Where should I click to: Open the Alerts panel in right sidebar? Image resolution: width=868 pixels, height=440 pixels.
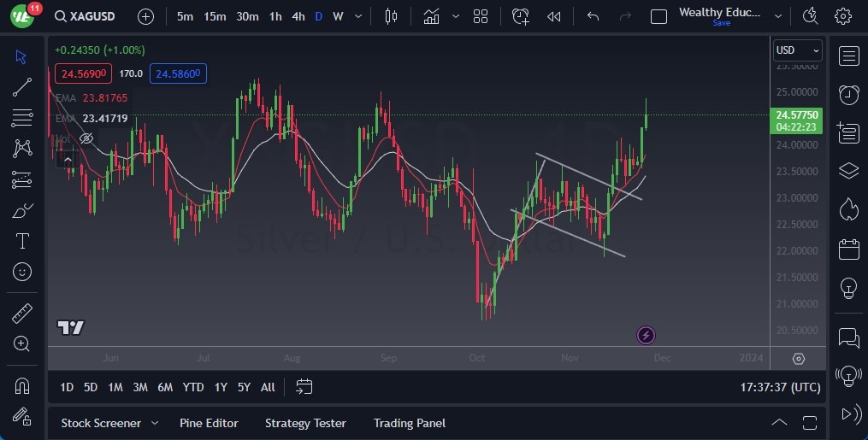click(x=848, y=94)
